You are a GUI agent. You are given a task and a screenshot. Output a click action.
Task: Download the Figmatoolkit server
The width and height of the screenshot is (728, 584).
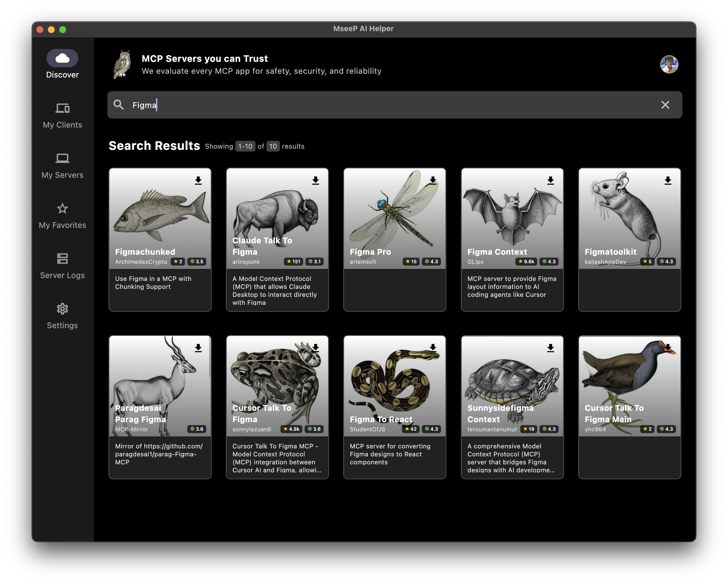coord(668,180)
